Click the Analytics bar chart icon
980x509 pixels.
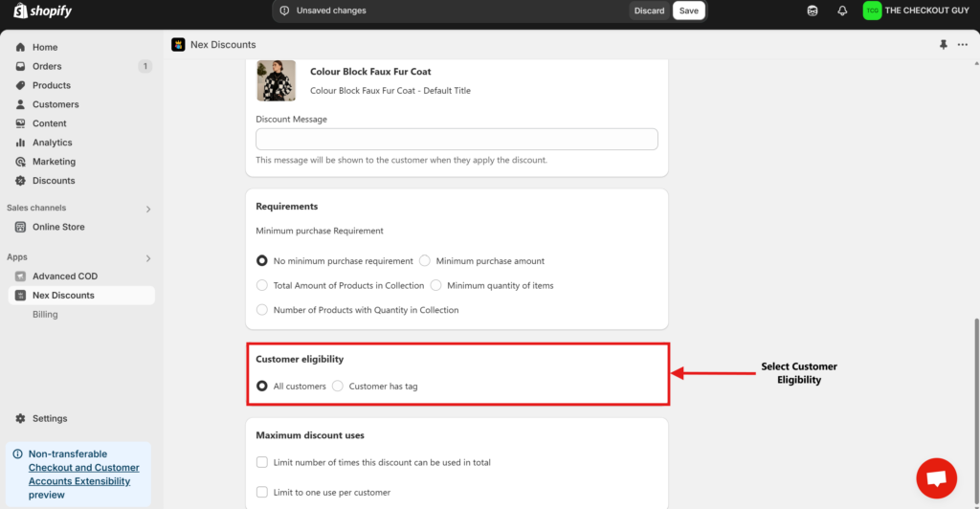click(21, 143)
